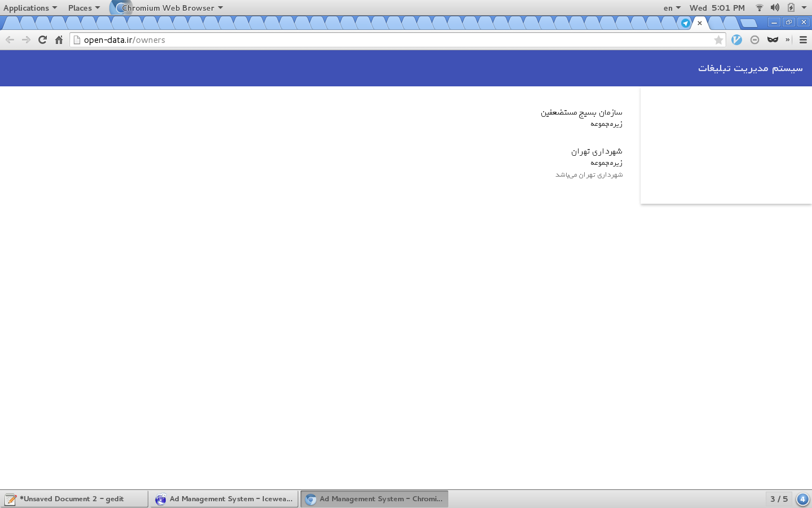Open the Places menu
This screenshot has height=508, width=812.
(x=83, y=8)
